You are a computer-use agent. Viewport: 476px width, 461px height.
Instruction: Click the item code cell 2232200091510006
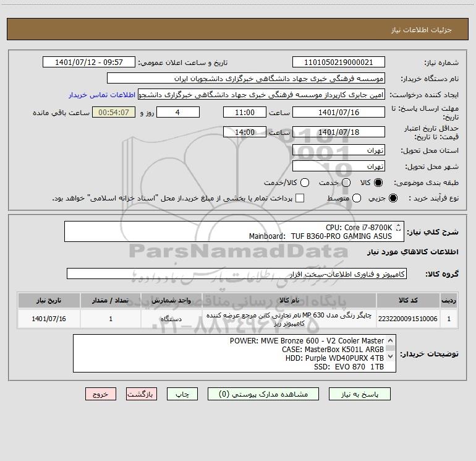(408, 319)
